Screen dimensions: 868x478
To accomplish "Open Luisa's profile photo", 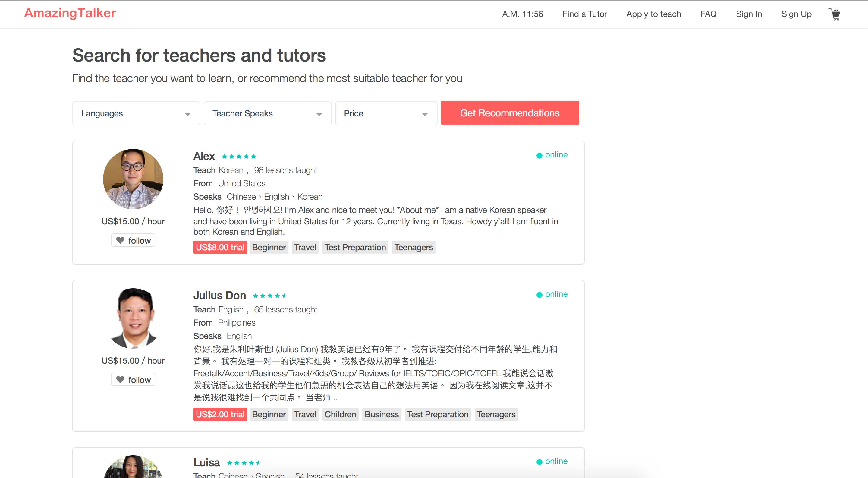I will pyautogui.click(x=133, y=467).
